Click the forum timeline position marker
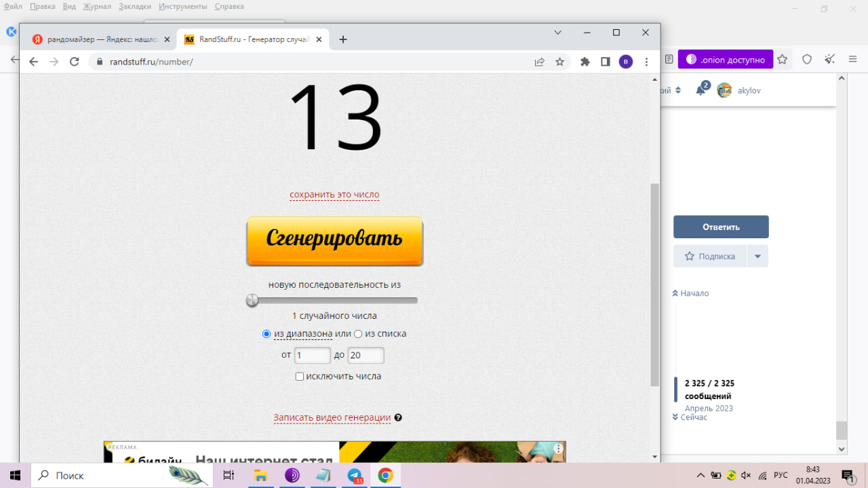This screenshot has width=868, height=488. click(x=675, y=390)
